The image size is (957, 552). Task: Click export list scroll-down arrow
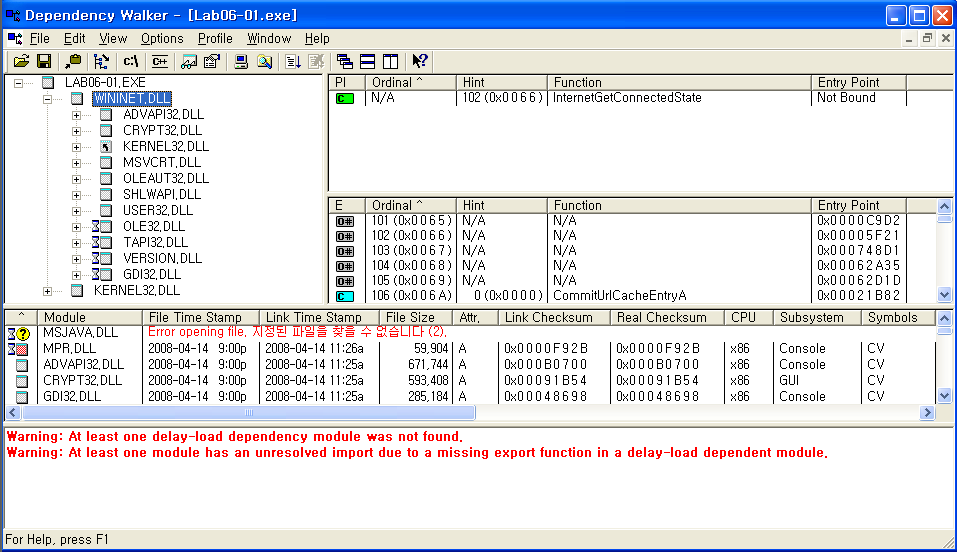pyautogui.click(x=944, y=295)
